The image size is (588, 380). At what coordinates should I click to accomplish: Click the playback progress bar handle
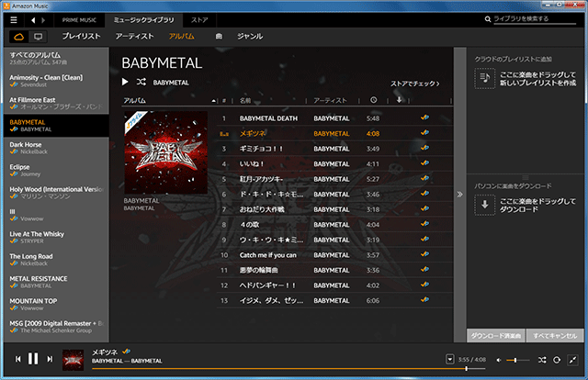(x=466, y=369)
